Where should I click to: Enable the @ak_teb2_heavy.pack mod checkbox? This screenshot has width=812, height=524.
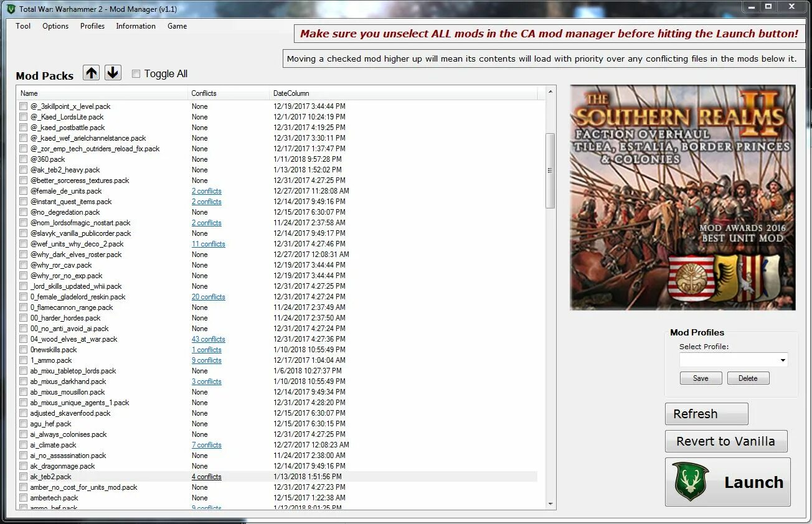coord(23,170)
